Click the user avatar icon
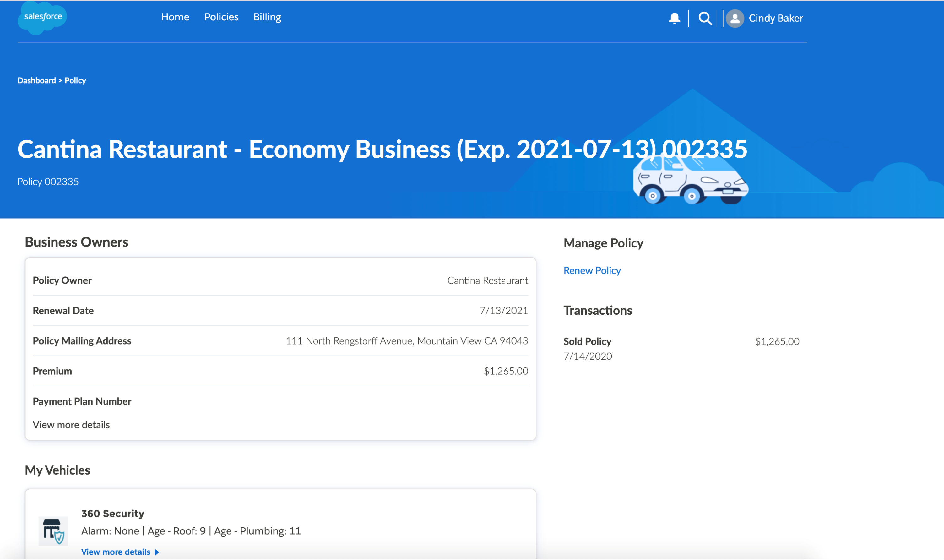 735,19
